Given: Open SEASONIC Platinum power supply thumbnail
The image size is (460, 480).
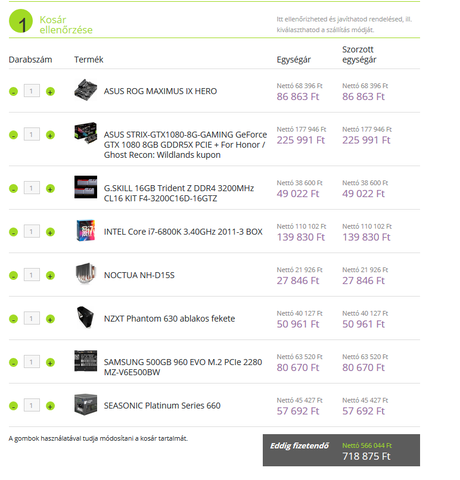Looking at the screenshot, I should 86,405.
